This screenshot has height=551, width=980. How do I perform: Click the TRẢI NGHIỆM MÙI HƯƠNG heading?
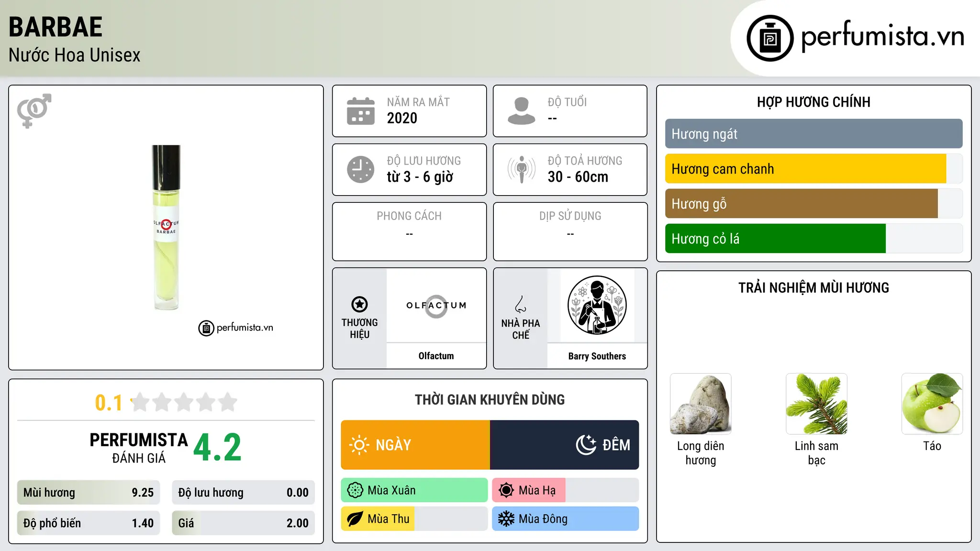813,288
